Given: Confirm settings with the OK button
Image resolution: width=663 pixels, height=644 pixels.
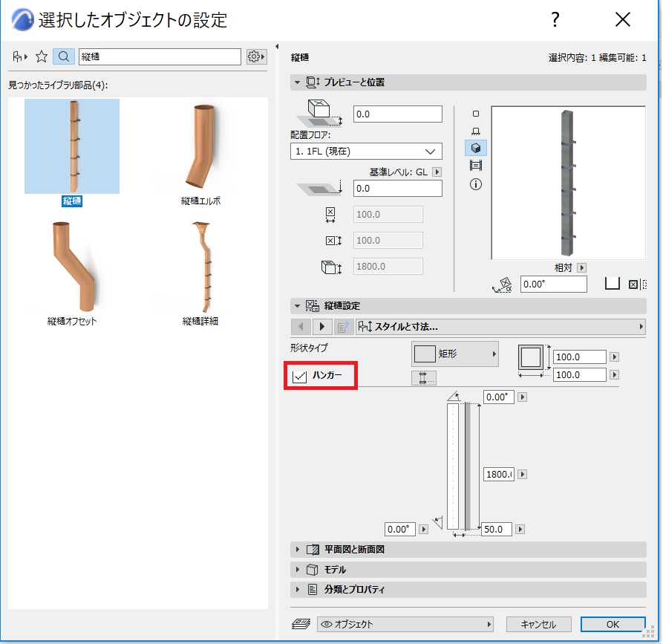Looking at the screenshot, I should coord(613,624).
